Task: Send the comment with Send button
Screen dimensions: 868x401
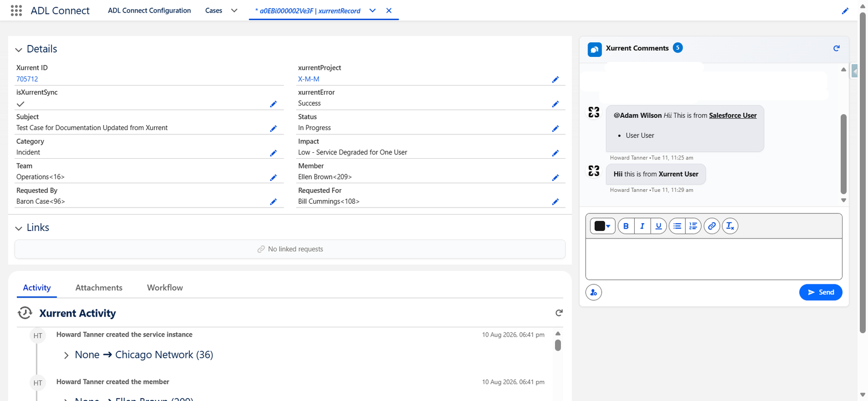Action: coord(821,292)
